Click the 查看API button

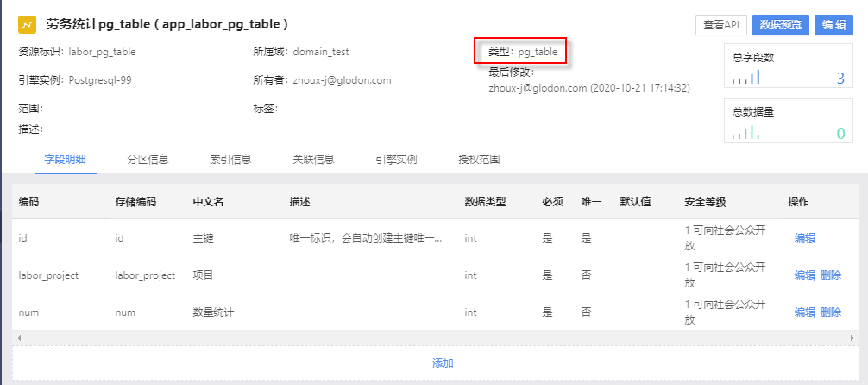point(720,25)
